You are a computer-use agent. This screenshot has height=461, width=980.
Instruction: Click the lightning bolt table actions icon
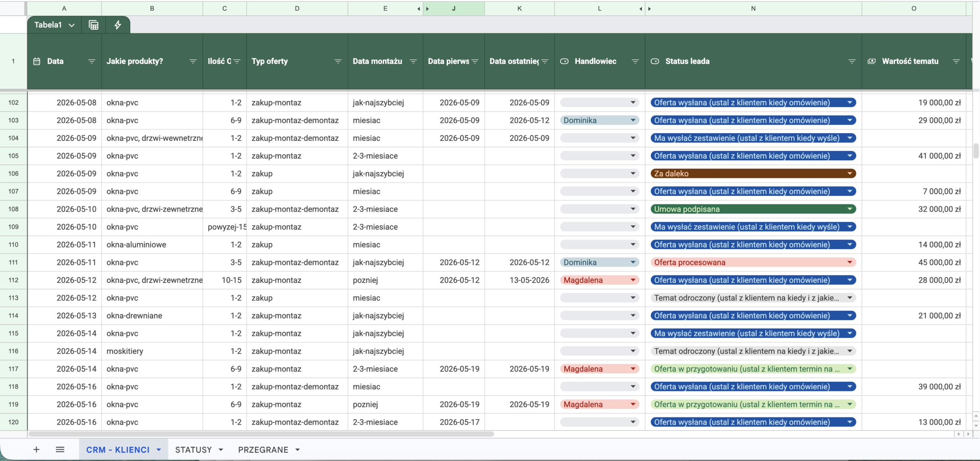click(x=118, y=25)
